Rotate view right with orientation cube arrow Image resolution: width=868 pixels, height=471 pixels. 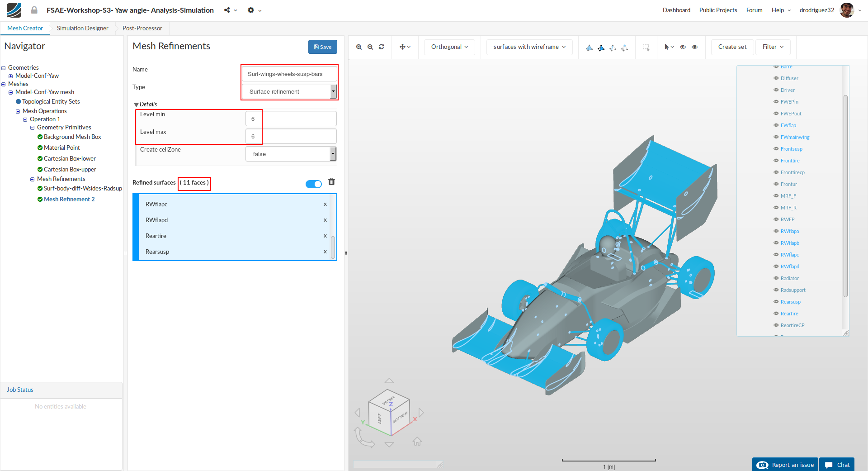point(421,413)
